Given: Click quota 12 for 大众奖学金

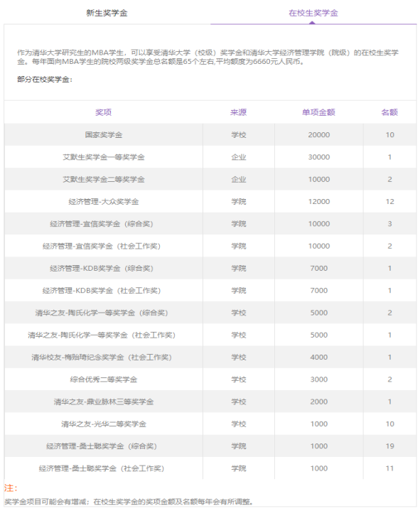Looking at the screenshot, I should [x=389, y=202].
